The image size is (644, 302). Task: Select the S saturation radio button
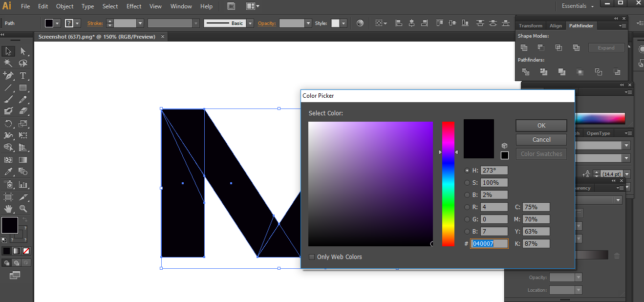[x=467, y=182]
